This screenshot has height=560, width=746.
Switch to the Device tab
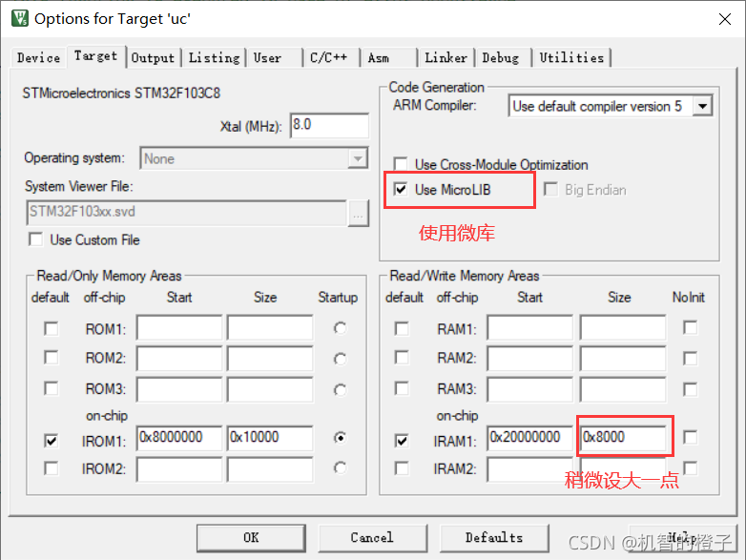pos(38,57)
